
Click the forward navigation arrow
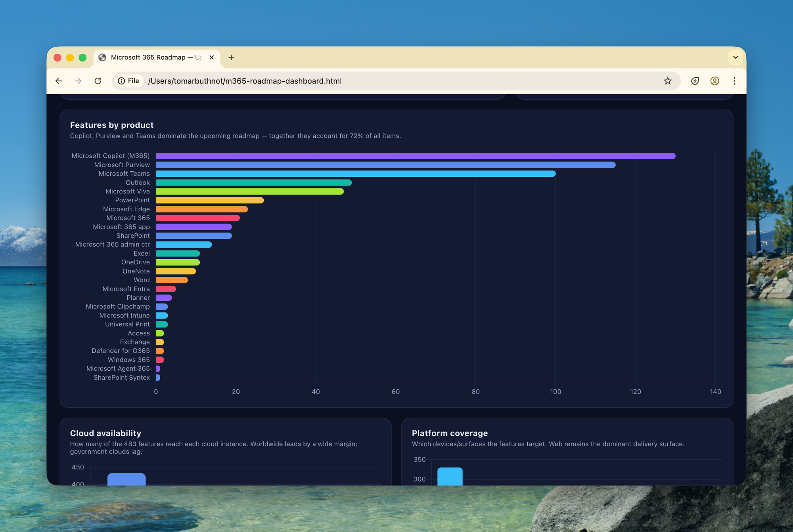78,81
